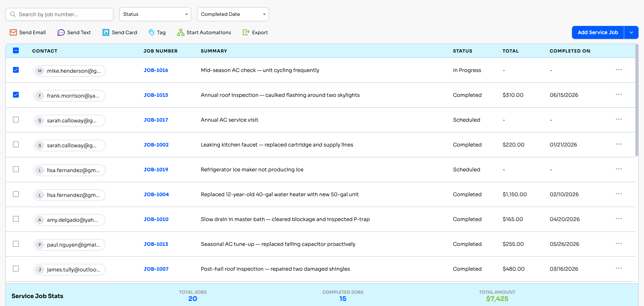
Task: Open the JOB-1010 link
Action: [156, 219]
